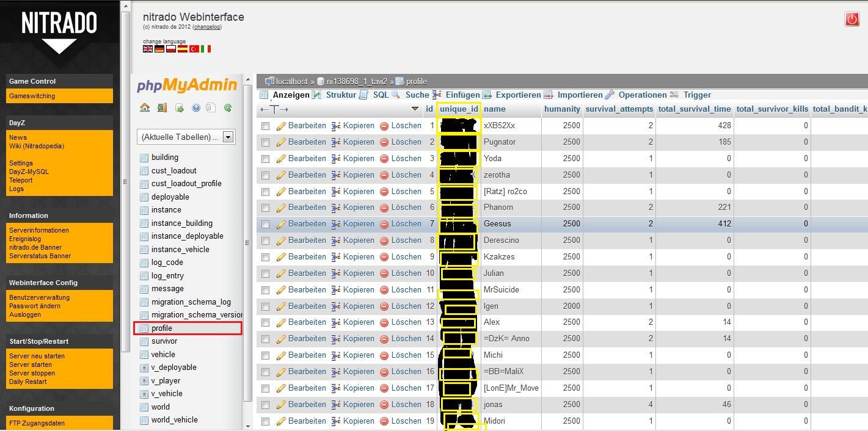Click the view icon beside v_player
868x431 pixels.
pos(144,381)
